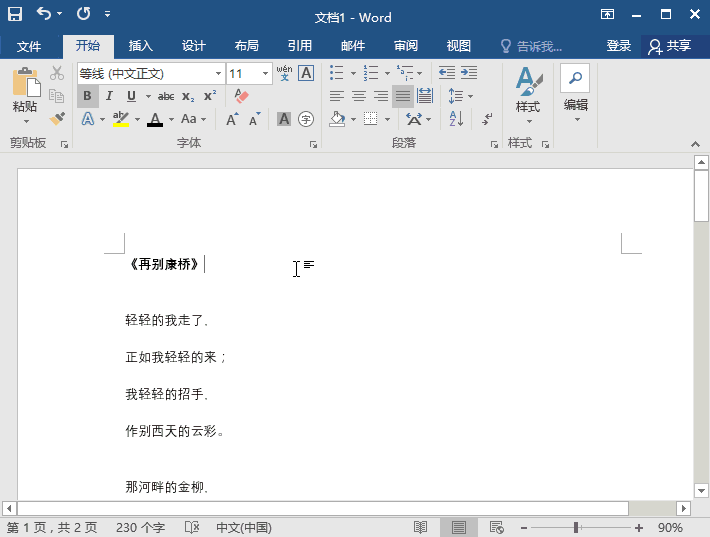Open the font name combo box dropdown

coord(218,73)
